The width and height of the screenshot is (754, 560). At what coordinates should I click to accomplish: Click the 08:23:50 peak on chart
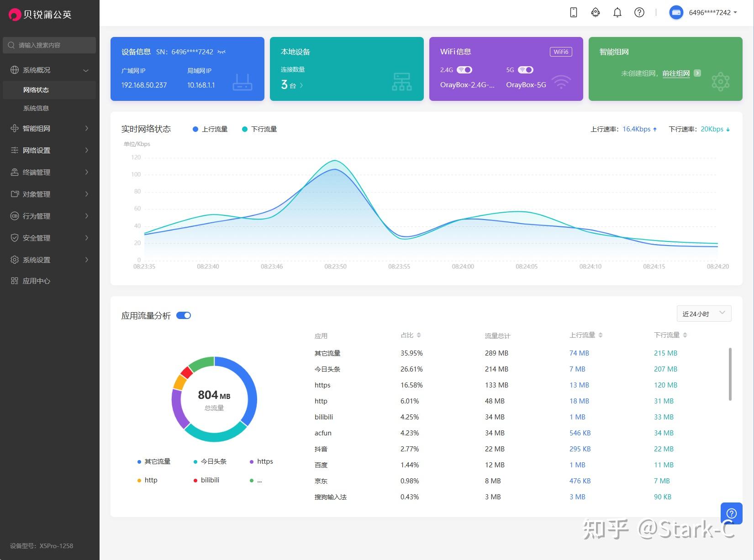point(335,160)
